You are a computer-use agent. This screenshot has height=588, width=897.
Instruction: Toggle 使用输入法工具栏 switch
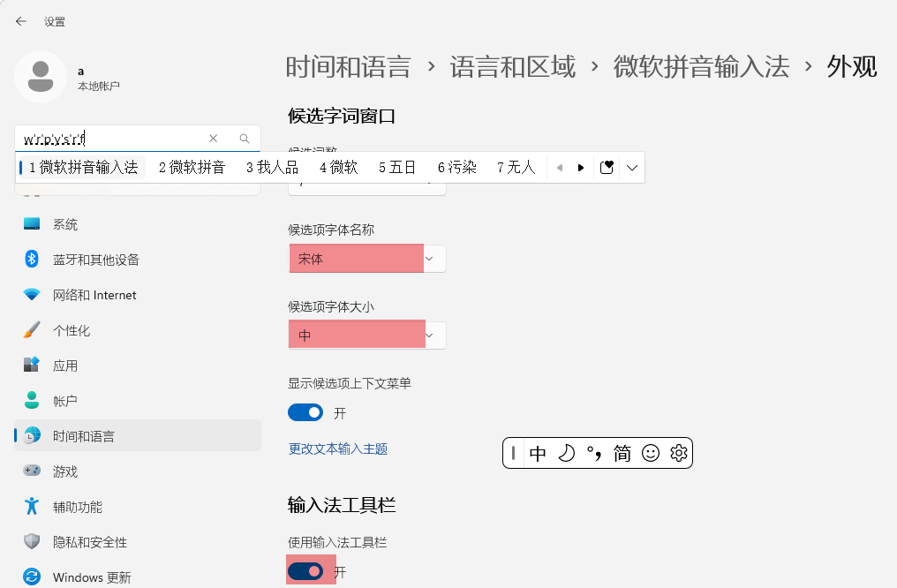click(x=305, y=571)
